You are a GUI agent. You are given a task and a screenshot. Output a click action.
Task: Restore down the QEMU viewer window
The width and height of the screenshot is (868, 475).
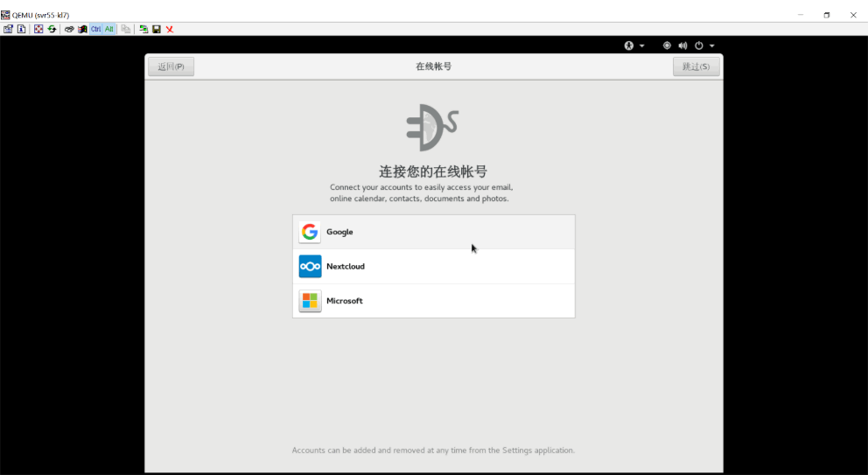(827, 15)
